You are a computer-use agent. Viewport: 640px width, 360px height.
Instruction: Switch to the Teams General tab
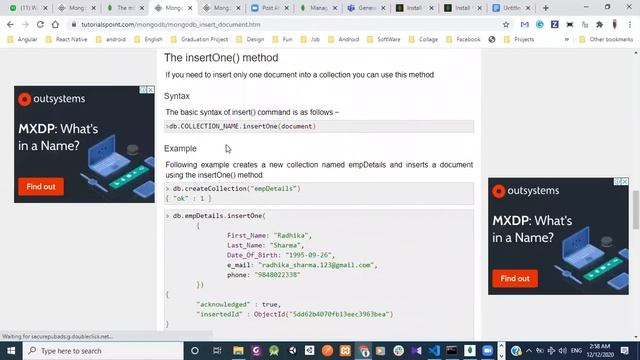click(365, 8)
